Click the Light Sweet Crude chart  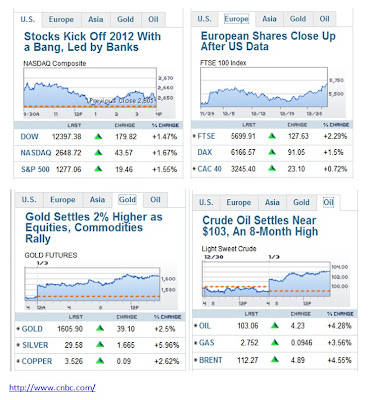tap(266, 279)
